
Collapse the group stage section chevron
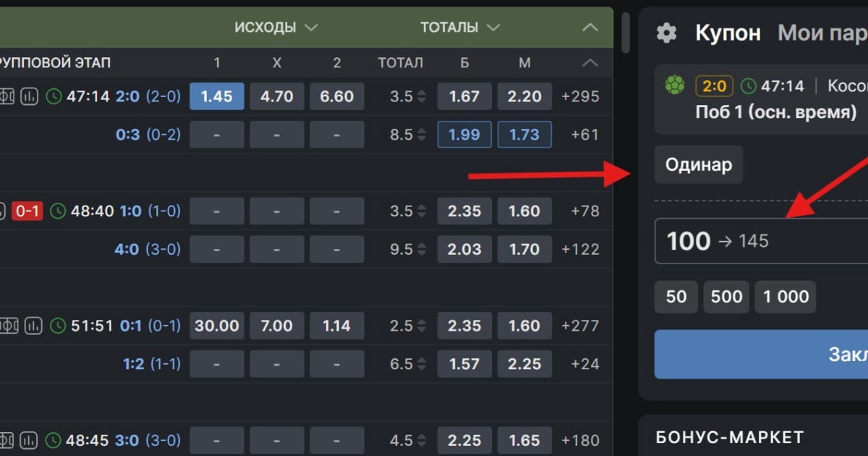coord(590,63)
